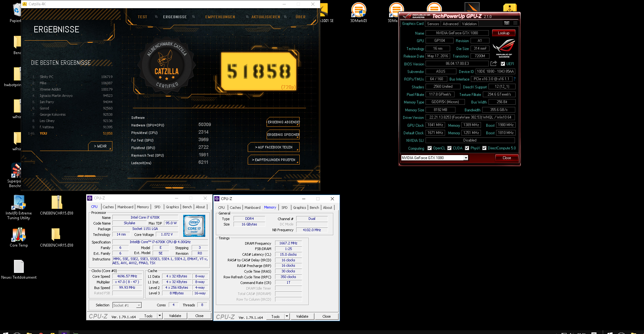Open the Socket #1 selection dropdown
644x334 pixels.
[139, 305]
